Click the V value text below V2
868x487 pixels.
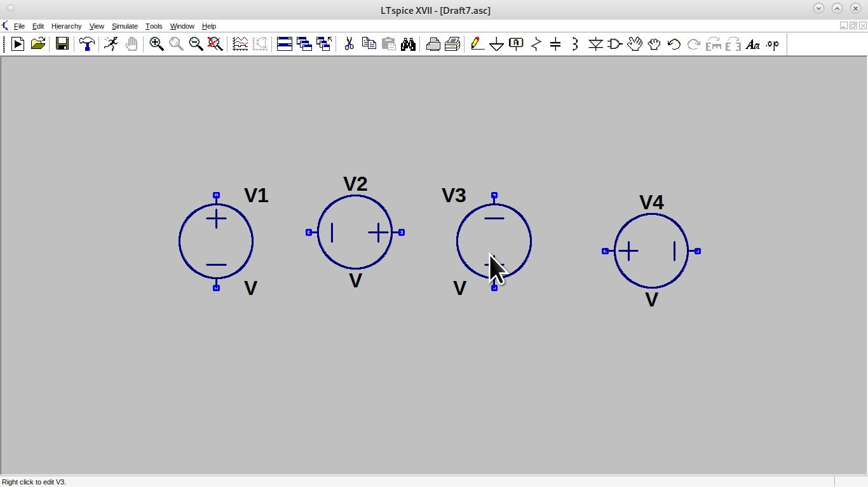pyautogui.click(x=355, y=280)
